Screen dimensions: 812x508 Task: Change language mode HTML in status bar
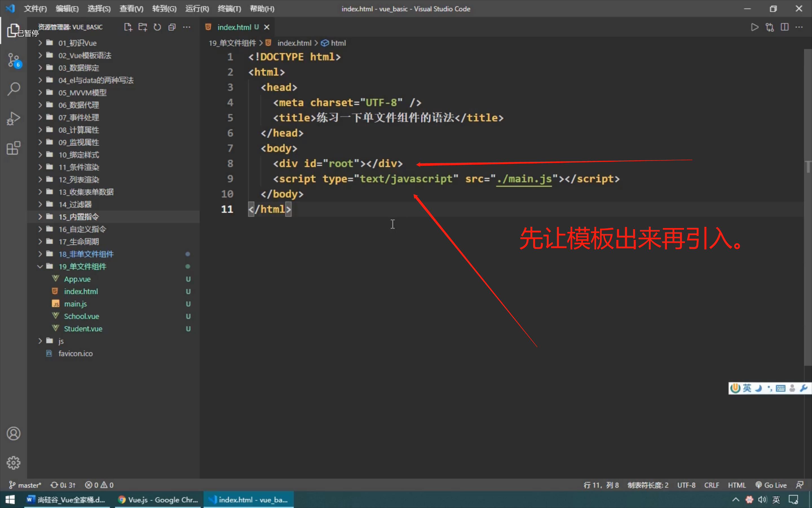pyautogui.click(x=736, y=485)
